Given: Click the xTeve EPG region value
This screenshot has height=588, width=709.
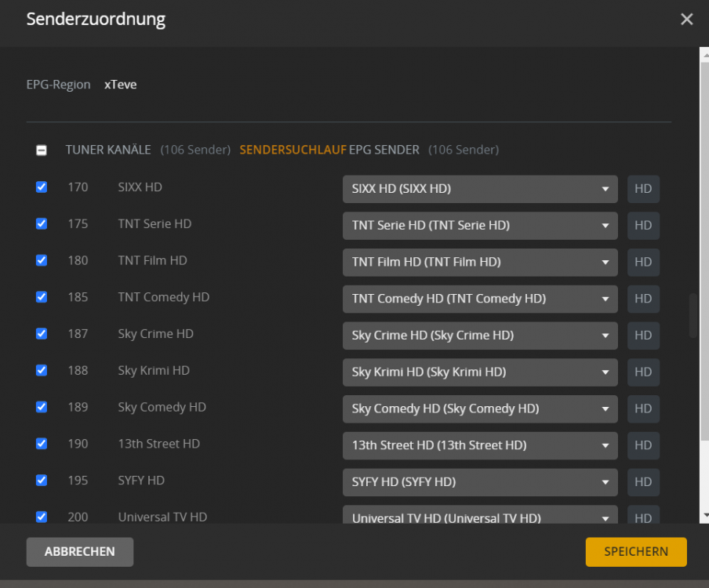Looking at the screenshot, I should pyautogui.click(x=120, y=85).
